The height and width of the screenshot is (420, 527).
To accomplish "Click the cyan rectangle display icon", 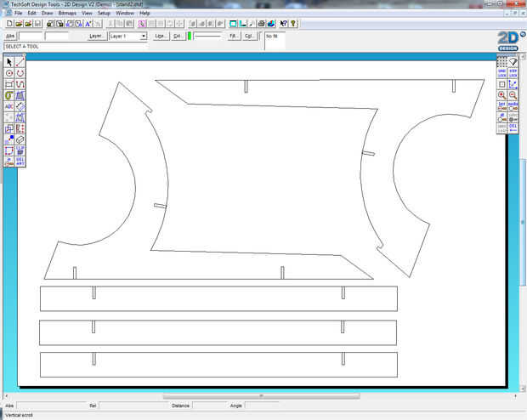I will pos(233,24).
